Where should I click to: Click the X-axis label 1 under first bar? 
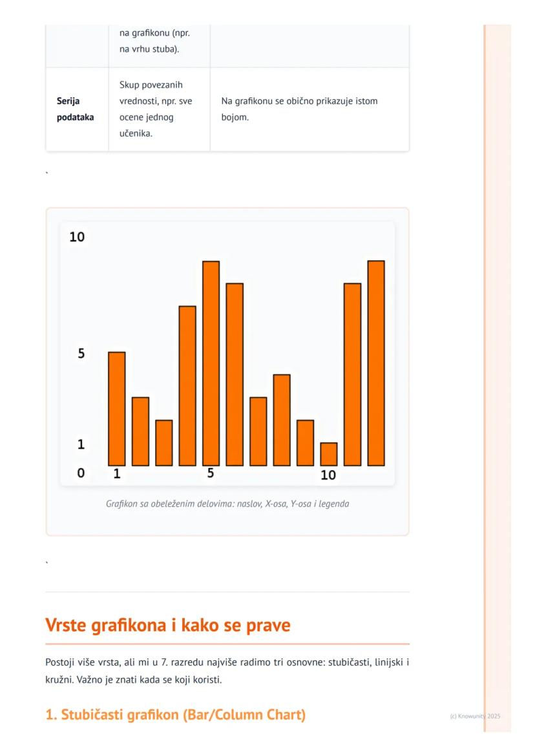(117, 474)
